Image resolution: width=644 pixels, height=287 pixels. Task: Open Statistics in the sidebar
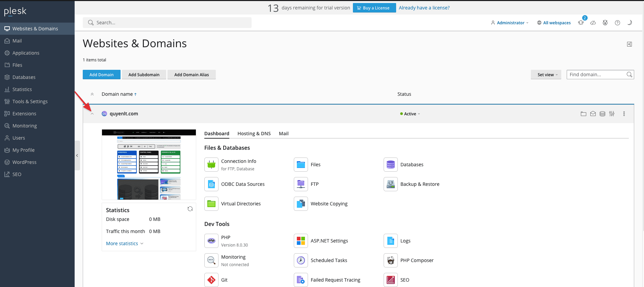(37, 89)
